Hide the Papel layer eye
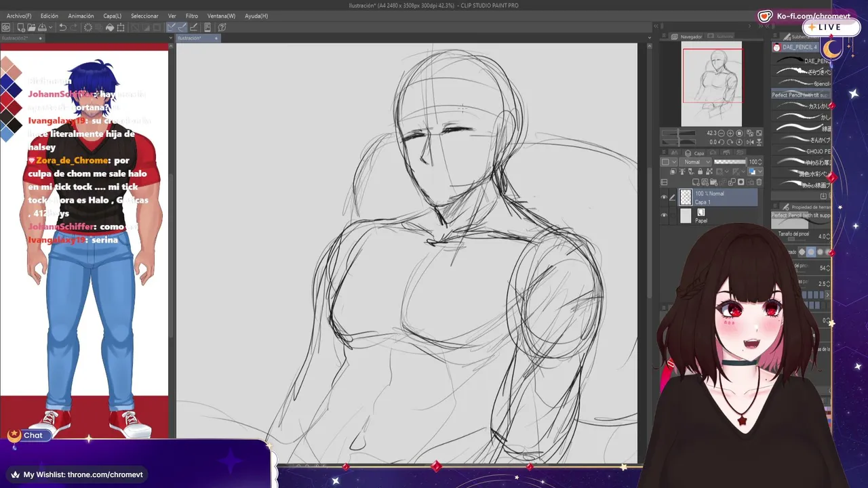 coord(664,215)
